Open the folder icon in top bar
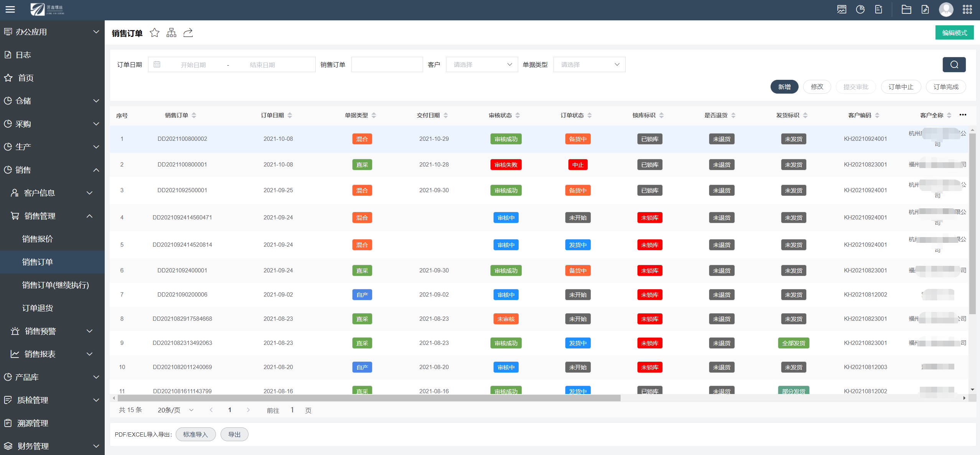Screen dimensions: 980x455 coord(906,9)
